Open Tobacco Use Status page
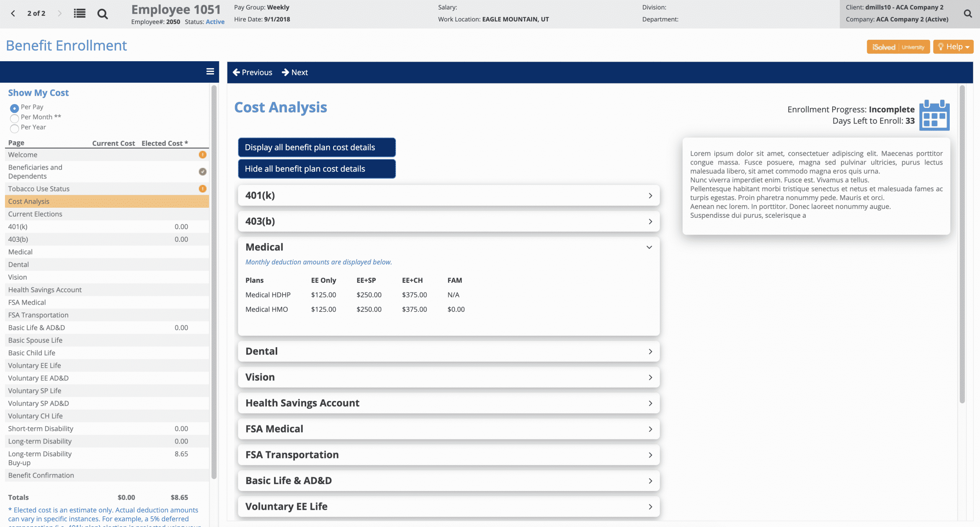Image resolution: width=980 pixels, height=527 pixels. coord(39,189)
